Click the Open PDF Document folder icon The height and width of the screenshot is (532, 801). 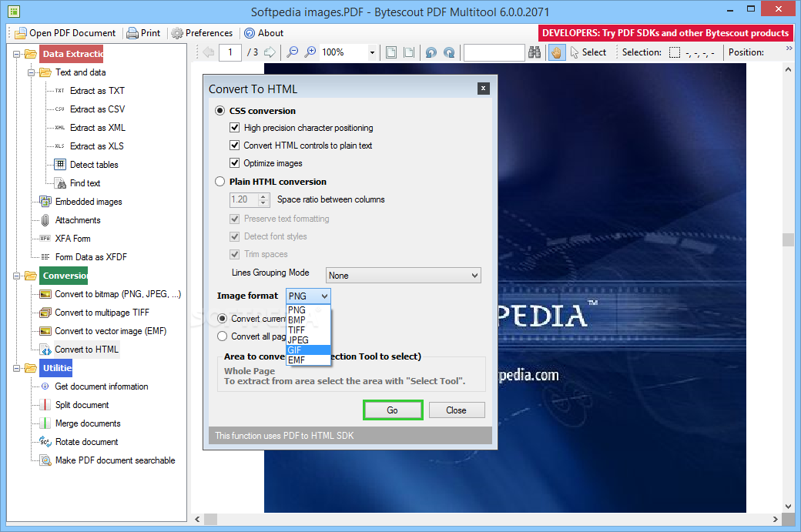tap(21, 33)
